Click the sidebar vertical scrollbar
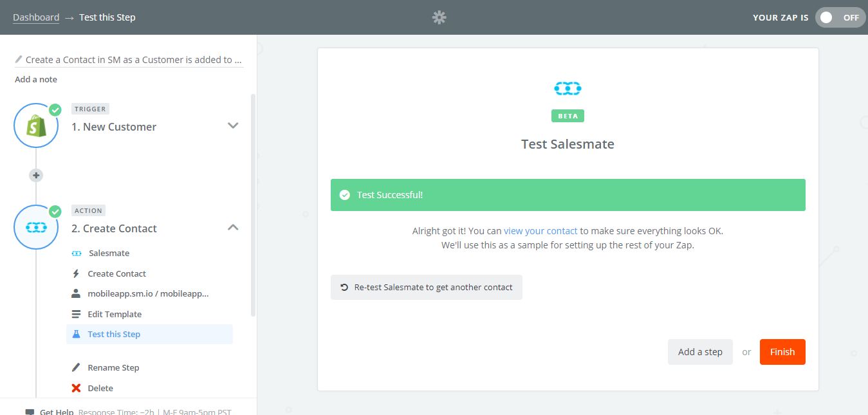Screen dimensions: 868x415 pyautogui.click(x=253, y=205)
